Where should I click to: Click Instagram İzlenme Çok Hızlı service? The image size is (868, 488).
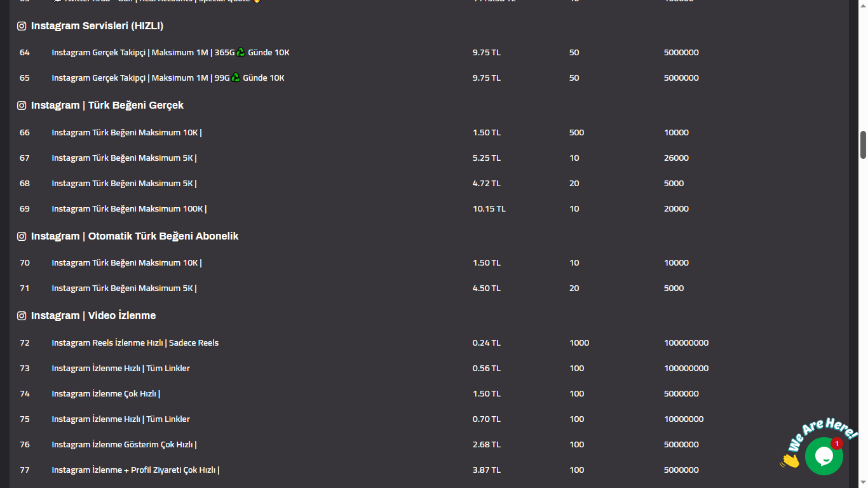point(106,394)
